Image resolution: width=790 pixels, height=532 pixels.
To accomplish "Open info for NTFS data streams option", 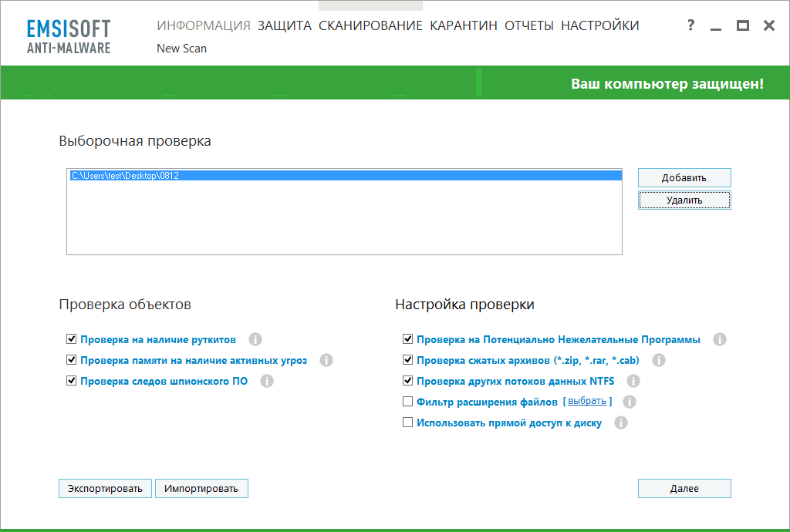I will [633, 380].
